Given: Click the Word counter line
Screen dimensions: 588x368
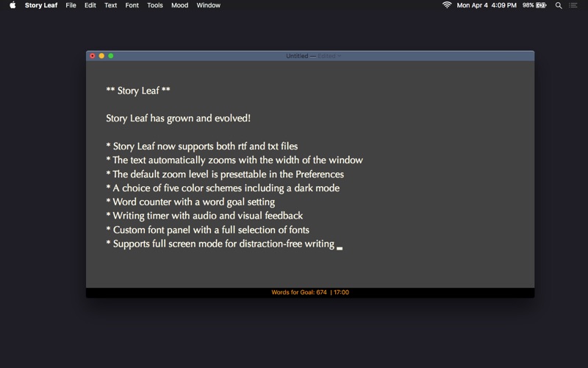Looking at the screenshot, I should 190,202.
